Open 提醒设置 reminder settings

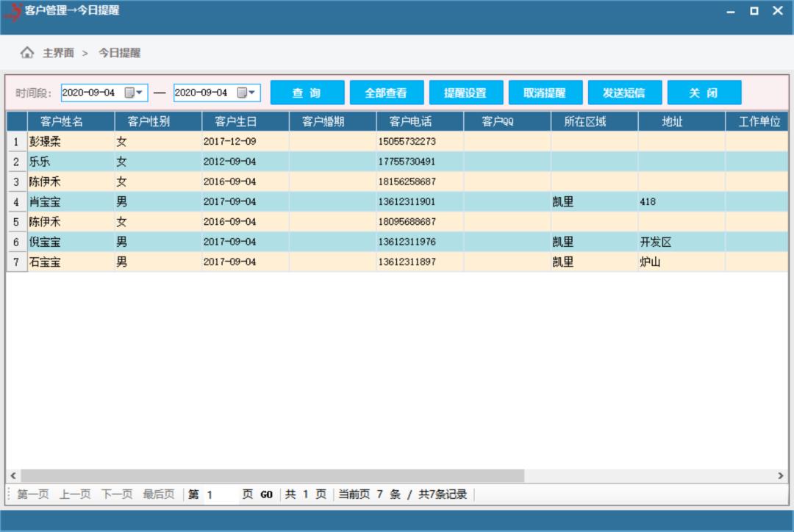click(x=465, y=93)
